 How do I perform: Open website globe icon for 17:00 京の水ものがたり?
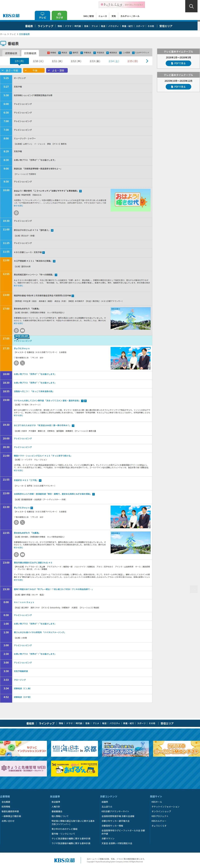tap(16, 331)
